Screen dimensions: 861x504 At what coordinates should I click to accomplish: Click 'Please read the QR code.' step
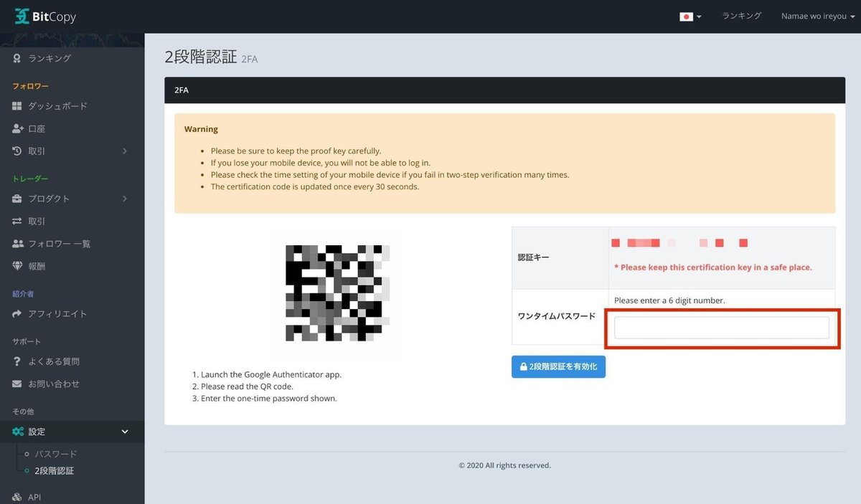pos(247,386)
